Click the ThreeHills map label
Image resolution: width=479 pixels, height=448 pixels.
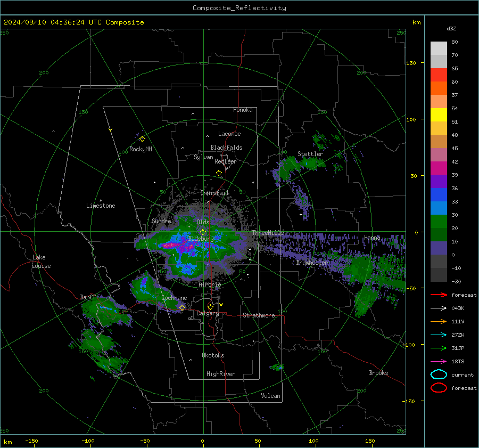click(268, 233)
